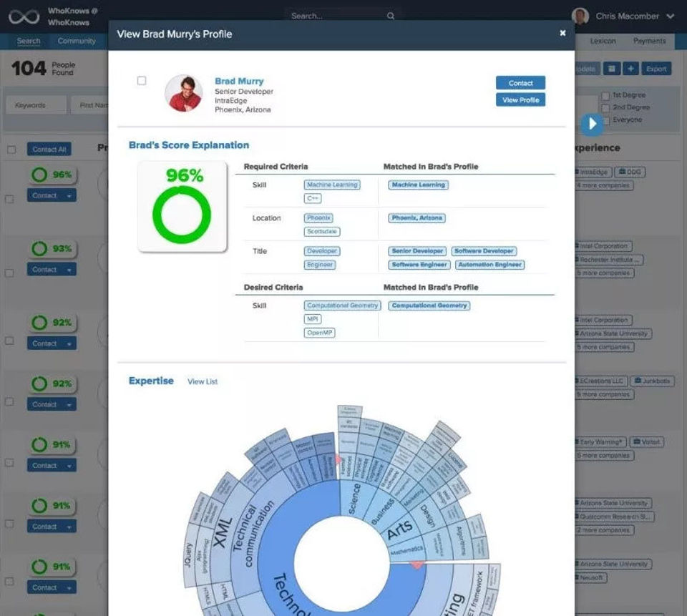The image size is (687, 616).
Task: Open the Expertise View List link
Action: point(203,381)
